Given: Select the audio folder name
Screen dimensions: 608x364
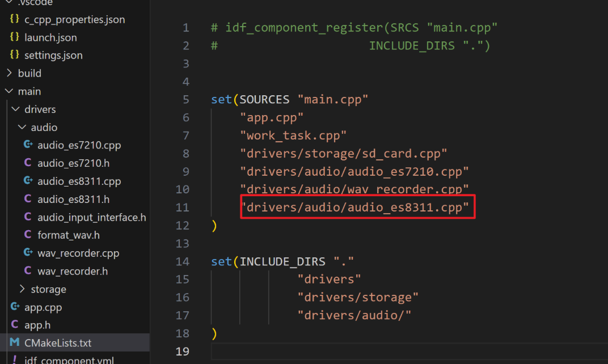Looking at the screenshot, I should (44, 127).
